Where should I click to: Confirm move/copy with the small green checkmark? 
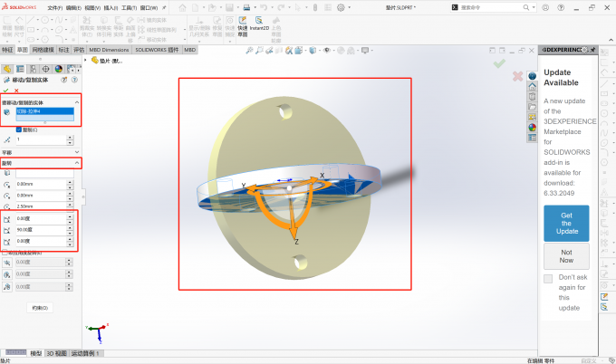6,91
